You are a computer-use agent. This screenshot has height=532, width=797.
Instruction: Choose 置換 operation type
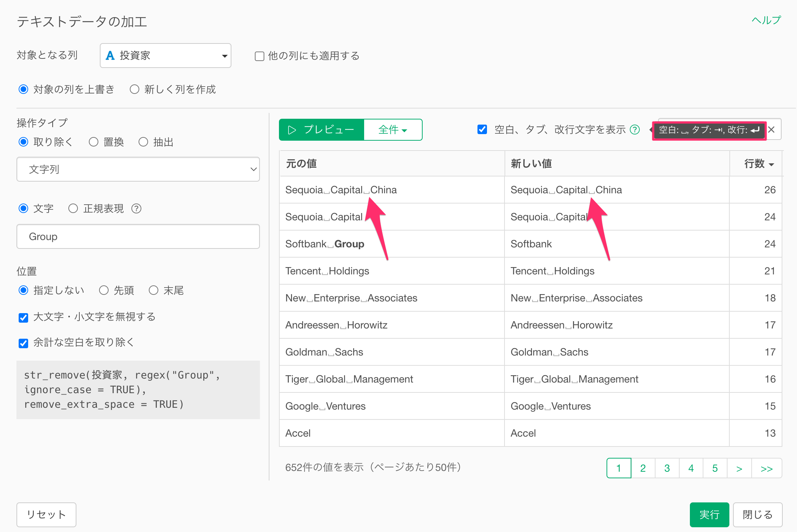94,142
